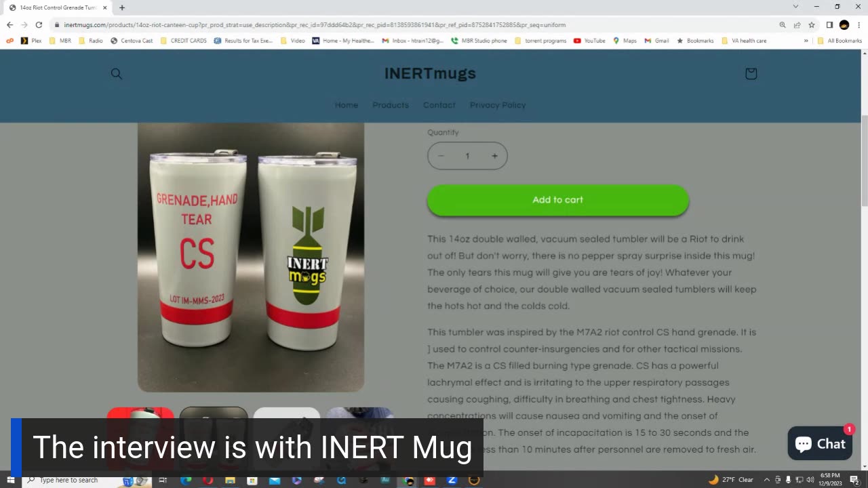Bookmark this page with the star icon
868x488 pixels.
(x=812, y=25)
